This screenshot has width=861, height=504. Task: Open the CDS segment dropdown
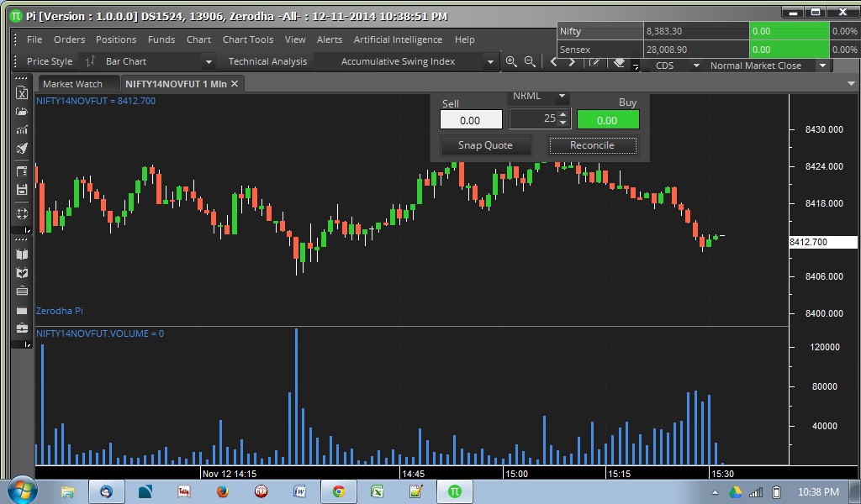pyautogui.click(x=696, y=66)
